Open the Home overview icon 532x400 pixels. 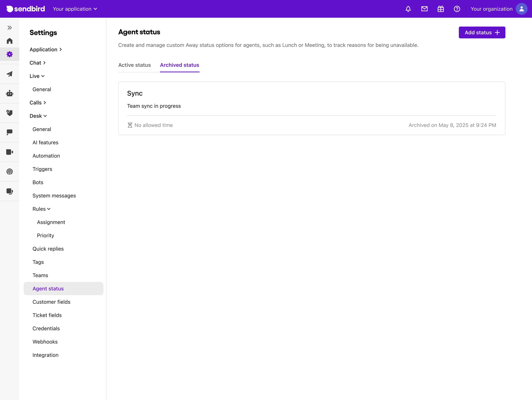tap(10, 41)
